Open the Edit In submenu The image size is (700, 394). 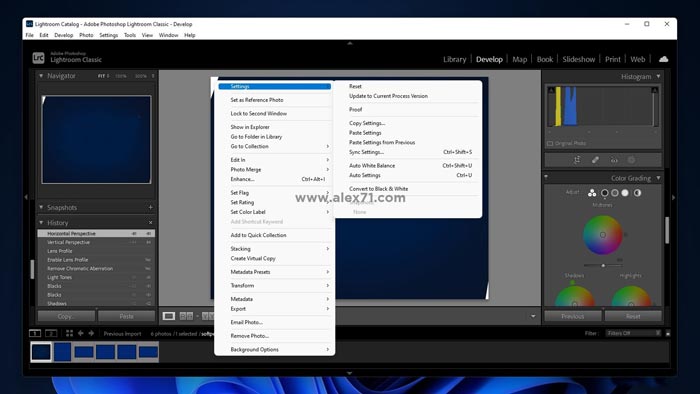[x=275, y=160]
